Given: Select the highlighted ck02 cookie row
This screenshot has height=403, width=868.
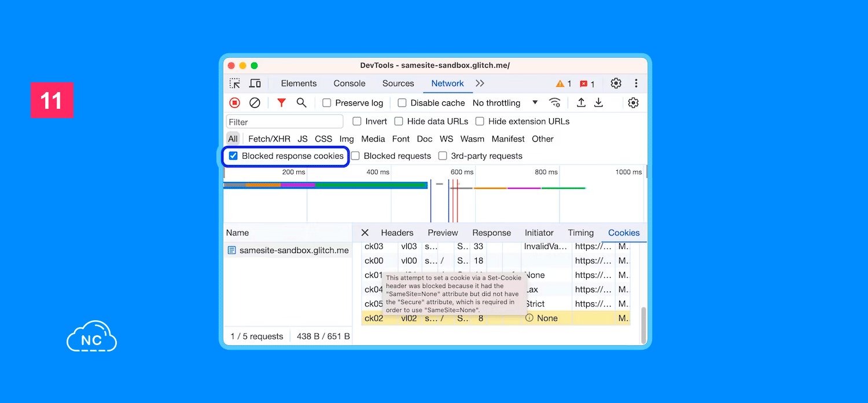Looking at the screenshot, I should 496,318.
